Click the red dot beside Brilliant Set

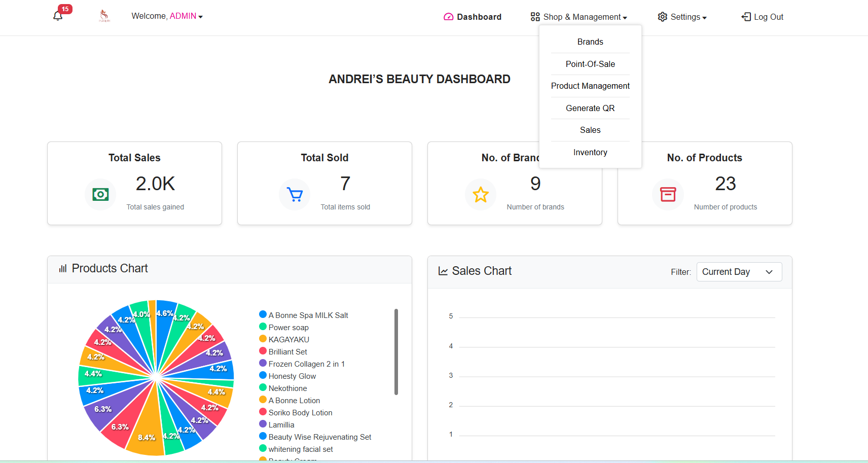click(x=262, y=351)
